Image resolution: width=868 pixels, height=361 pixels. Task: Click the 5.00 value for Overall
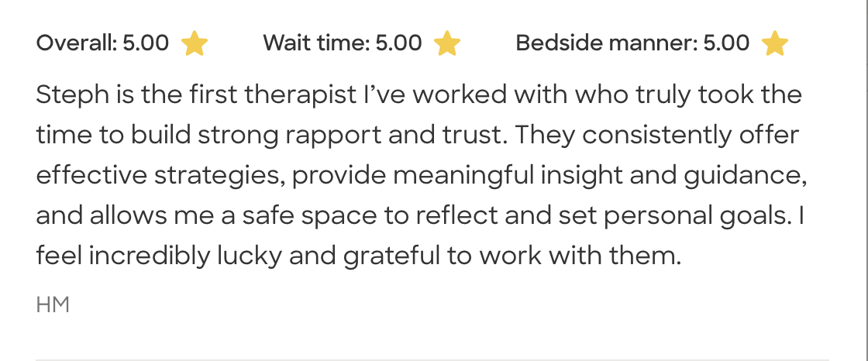(x=146, y=43)
